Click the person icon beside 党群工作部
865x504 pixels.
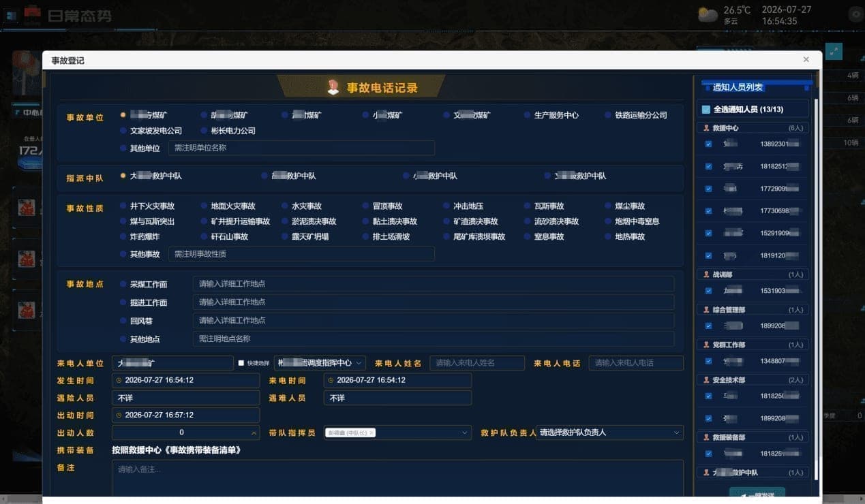[706, 345]
